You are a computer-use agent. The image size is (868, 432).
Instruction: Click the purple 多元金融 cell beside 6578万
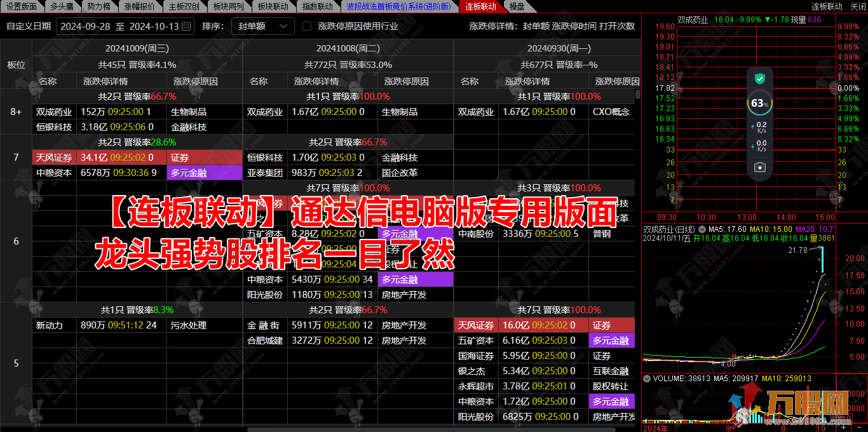tap(205, 173)
